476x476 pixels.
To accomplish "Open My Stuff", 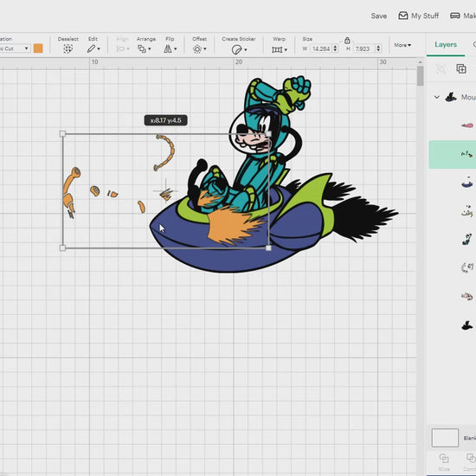I will (418, 16).
